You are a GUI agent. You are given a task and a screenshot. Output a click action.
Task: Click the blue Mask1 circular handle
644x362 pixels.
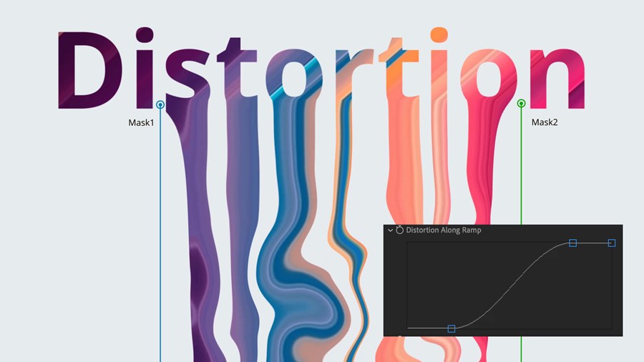click(x=160, y=104)
